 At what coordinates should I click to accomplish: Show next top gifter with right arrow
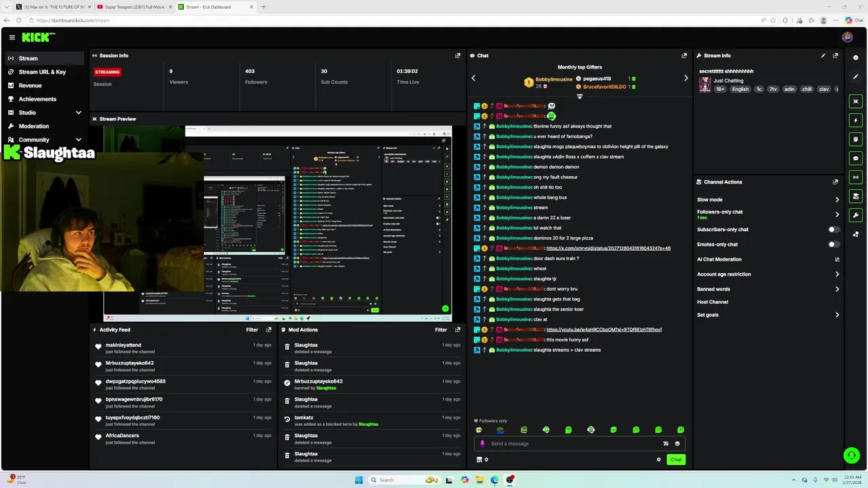[686, 78]
